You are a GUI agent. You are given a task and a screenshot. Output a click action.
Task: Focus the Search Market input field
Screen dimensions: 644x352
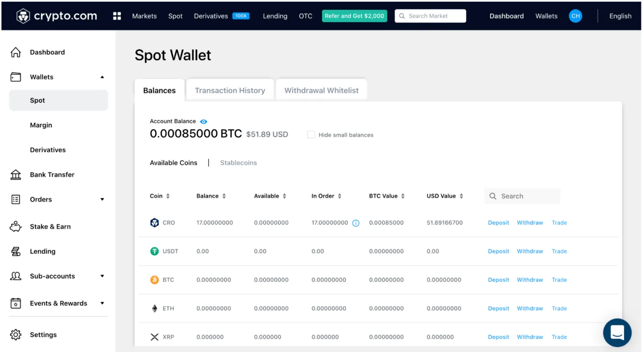(x=430, y=16)
